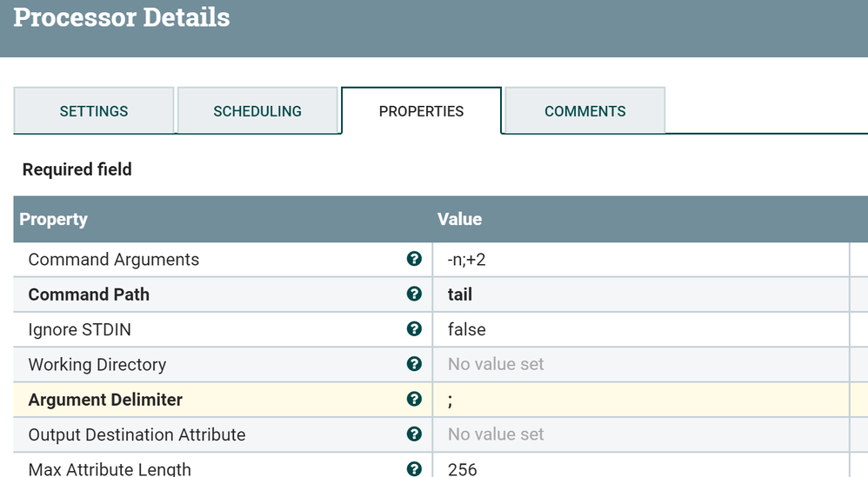Click help icon for Argument Delimiter
Screen dimensions: 868x477
tap(414, 400)
